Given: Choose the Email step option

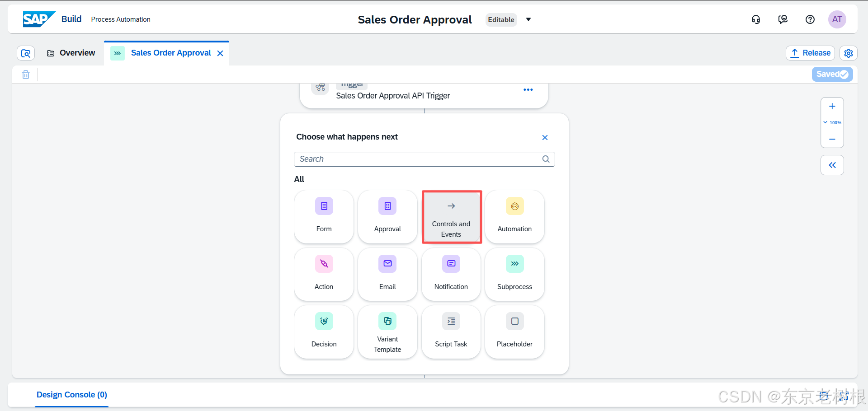Looking at the screenshot, I should click(387, 274).
